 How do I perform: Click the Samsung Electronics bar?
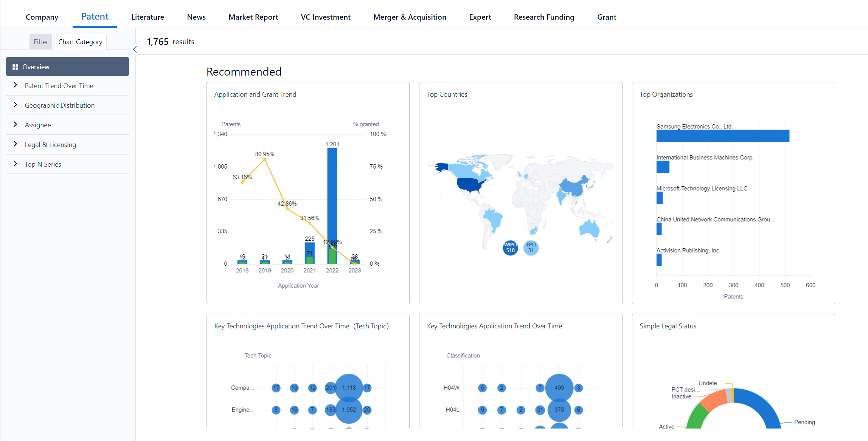coord(722,136)
